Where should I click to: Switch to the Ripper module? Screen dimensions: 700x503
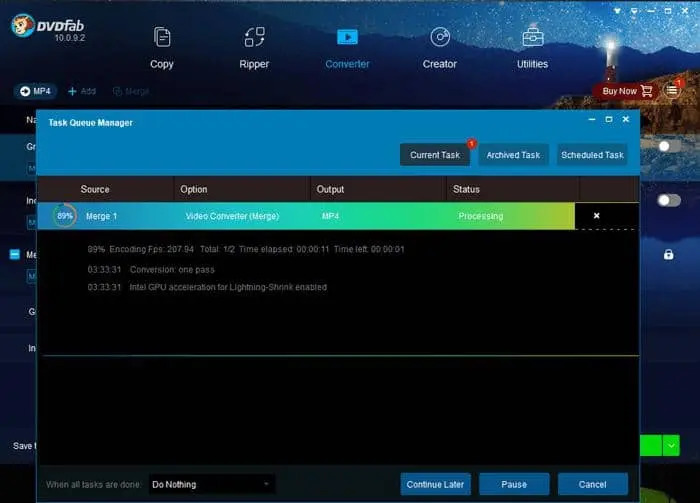254,47
